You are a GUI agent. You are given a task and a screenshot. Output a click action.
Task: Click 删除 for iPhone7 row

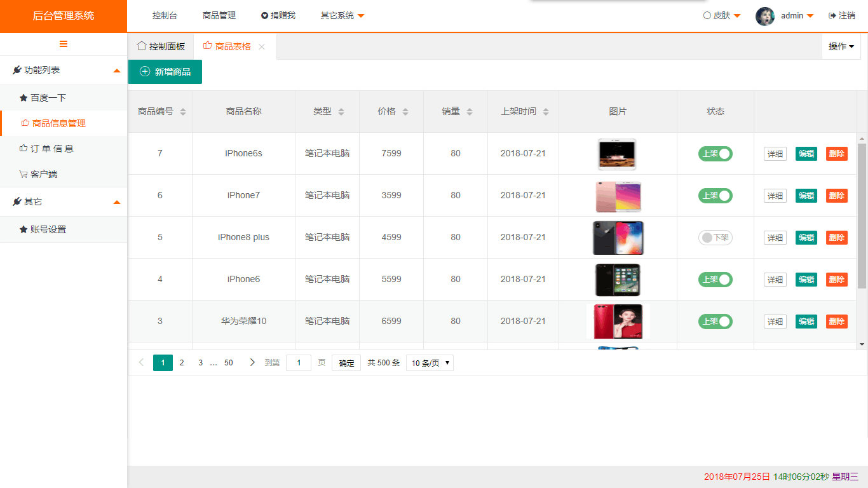click(x=836, y=196)
